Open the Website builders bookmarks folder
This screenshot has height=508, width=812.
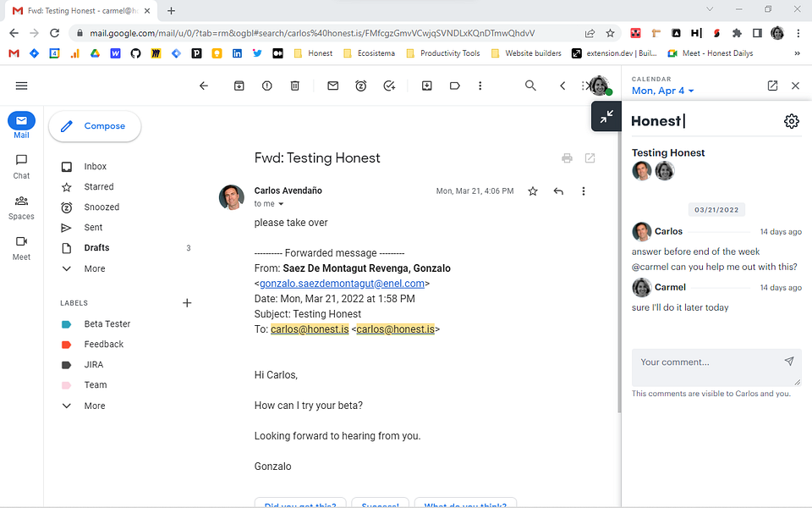pyautogui.click(x=526, y=53)
